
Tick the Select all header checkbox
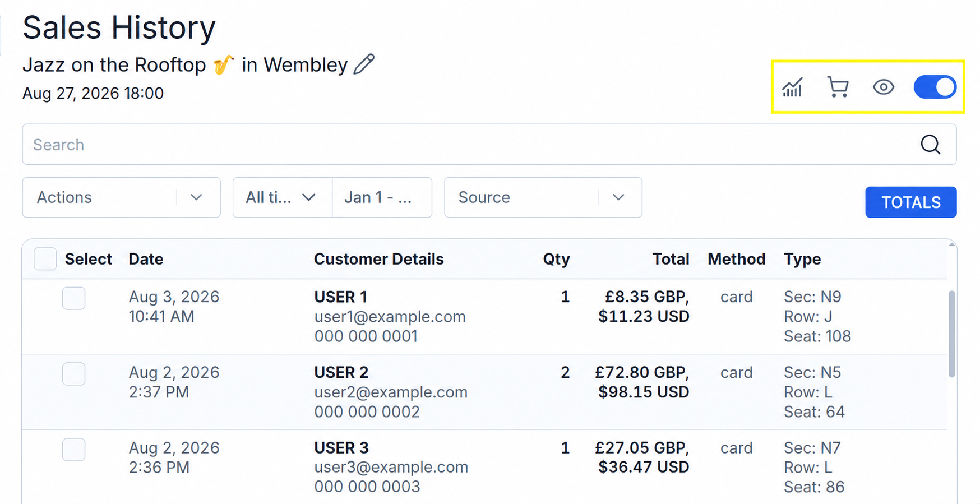click(45, 259)
